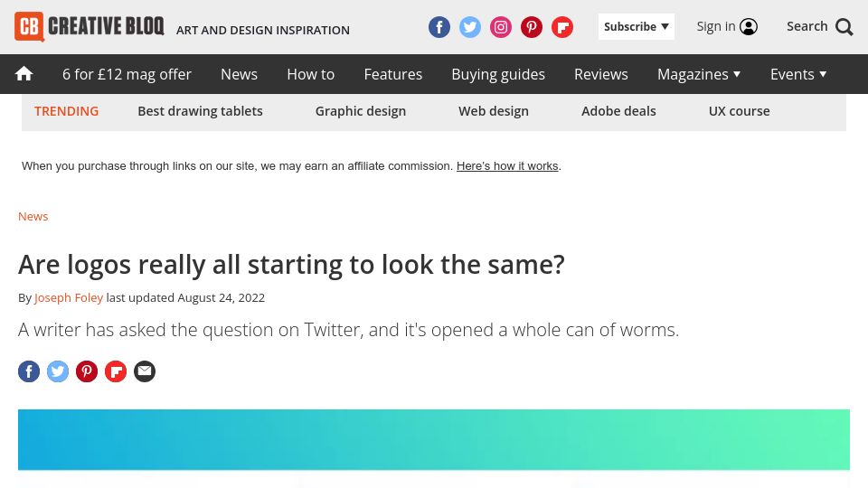This screenshot has height=488, width=868.
Task: Open Web design trending link
Action: [x=494, y=111]
